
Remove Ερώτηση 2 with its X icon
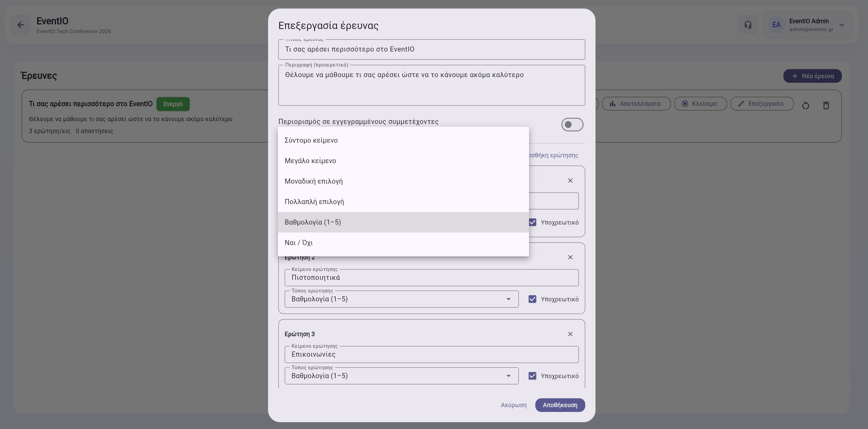click(570, 257)
